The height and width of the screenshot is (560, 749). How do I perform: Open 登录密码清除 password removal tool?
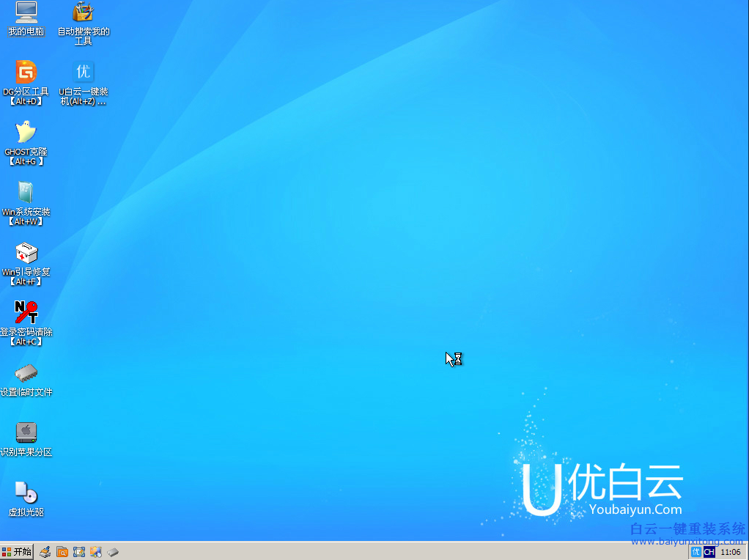26,313
